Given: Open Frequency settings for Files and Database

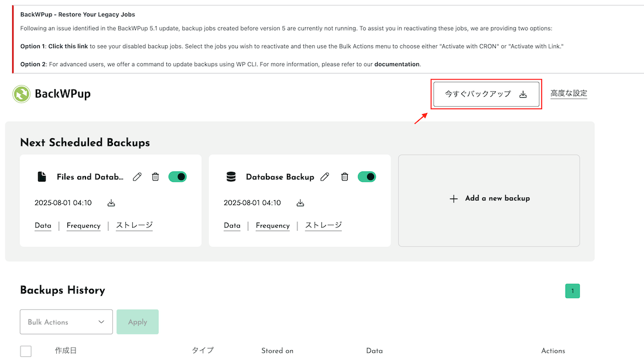Looking at the screenshot, I should click(84, 226).
